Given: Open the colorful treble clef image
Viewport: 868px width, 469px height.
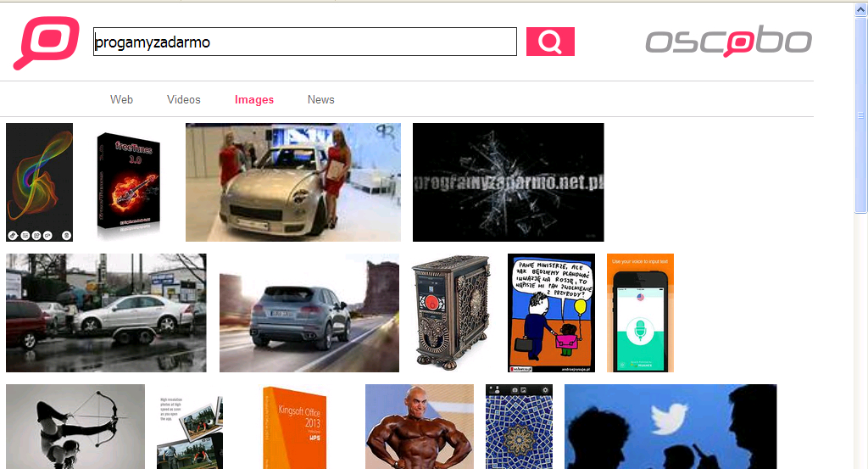Looking at the screenshot, I should click(x=39, y=182).
